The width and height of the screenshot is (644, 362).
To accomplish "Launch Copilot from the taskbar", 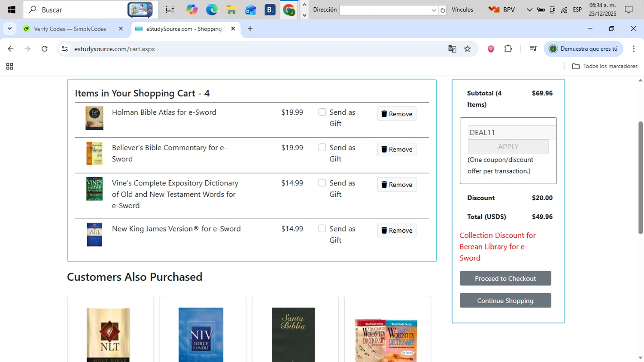I will 192,9.
